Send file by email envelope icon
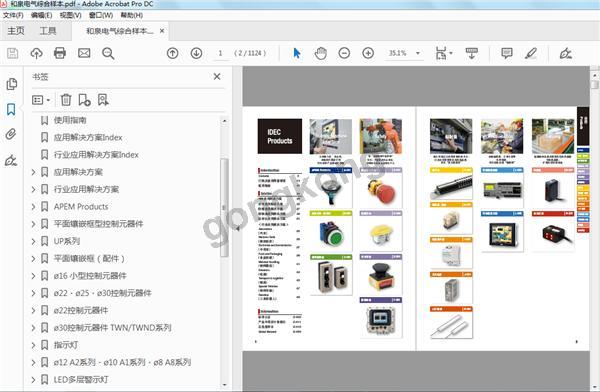Screen dimensions: 600x392 click(x=84, y=53)
